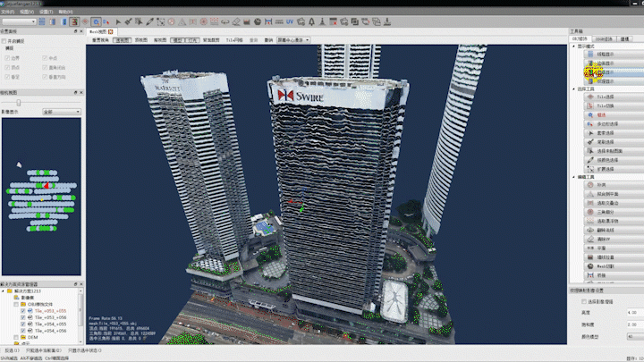This screenshot has width=644, height=362.
Task: Toggle the midpoint snap checkbox
Action: pos(45,58)
